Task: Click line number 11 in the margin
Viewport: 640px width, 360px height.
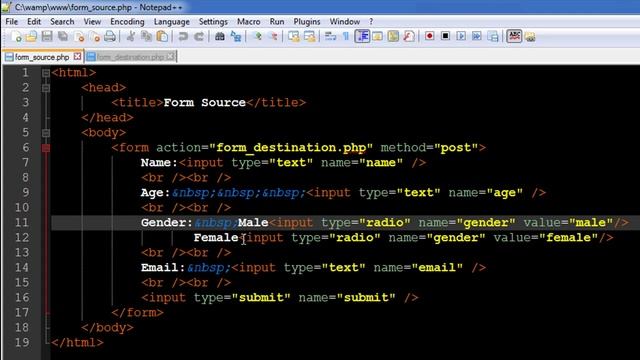Action: pyautogui.click(x=22, y=223)
